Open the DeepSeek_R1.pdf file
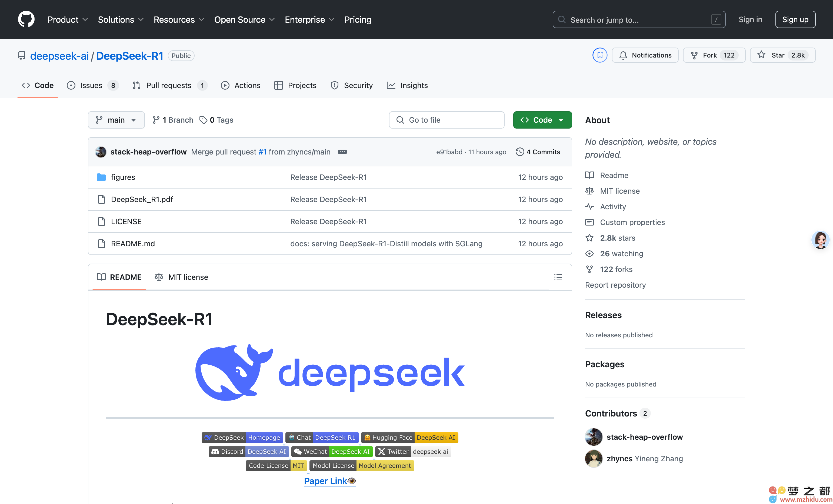 [x=142, y=199]
